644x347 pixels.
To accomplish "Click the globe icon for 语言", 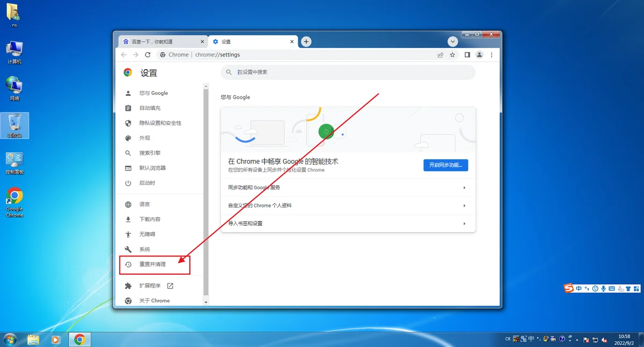I will tap(128, 204).
